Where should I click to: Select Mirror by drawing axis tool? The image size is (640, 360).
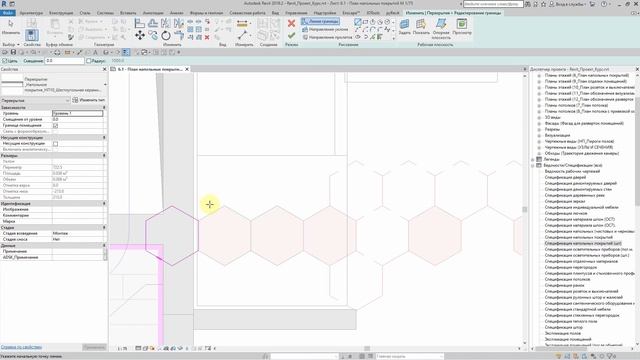(x=179, y=23)
